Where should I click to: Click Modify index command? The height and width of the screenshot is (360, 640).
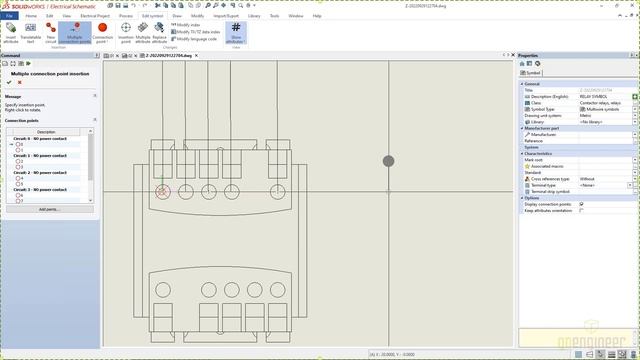click(186, 25)
